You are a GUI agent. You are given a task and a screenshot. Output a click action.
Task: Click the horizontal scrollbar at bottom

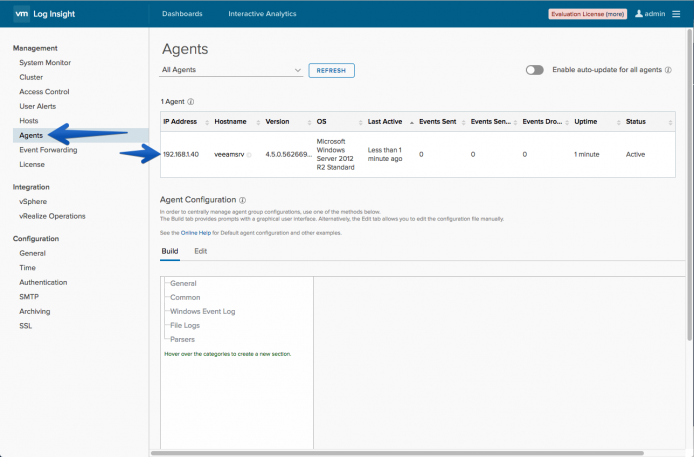(397, 453)
